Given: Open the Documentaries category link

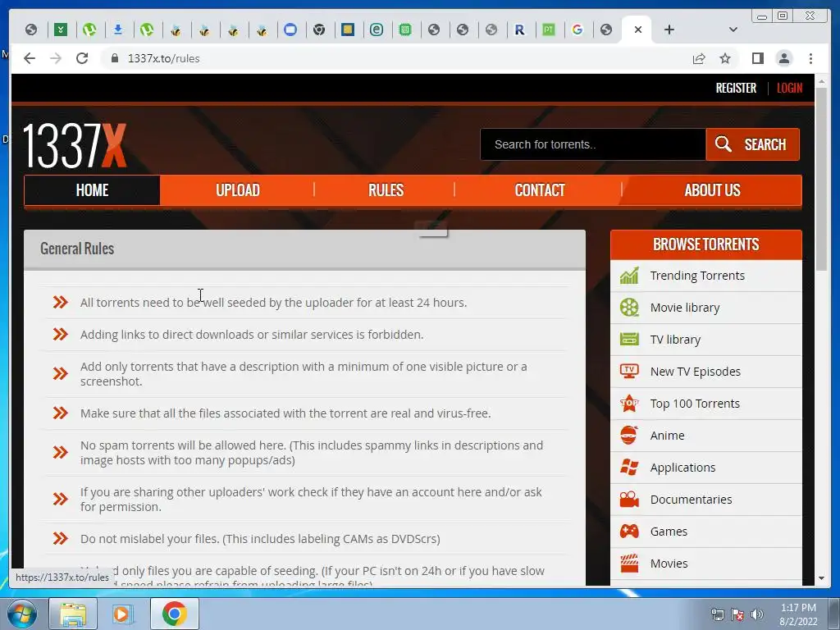Looking at the screenshot, I should [691, 500].
